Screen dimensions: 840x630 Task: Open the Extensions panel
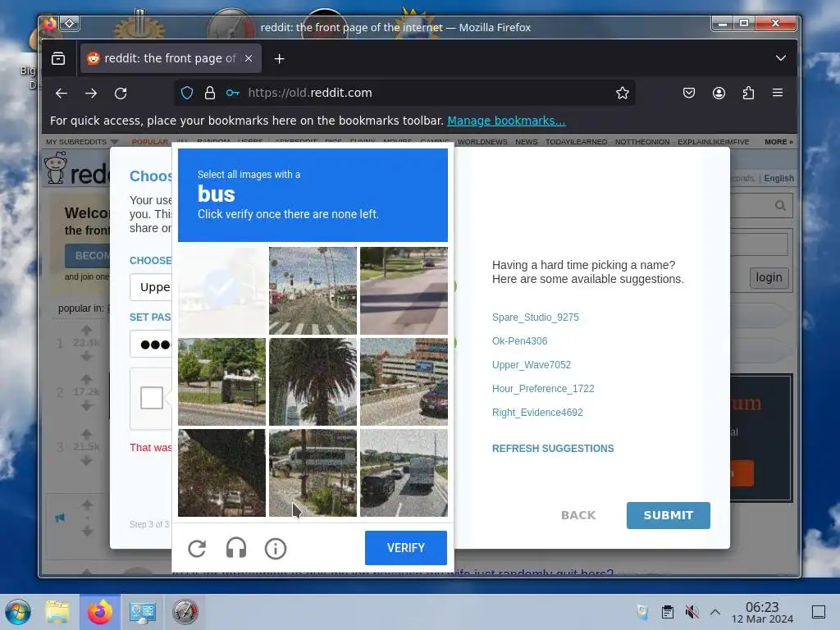click(x=748, y=93)
